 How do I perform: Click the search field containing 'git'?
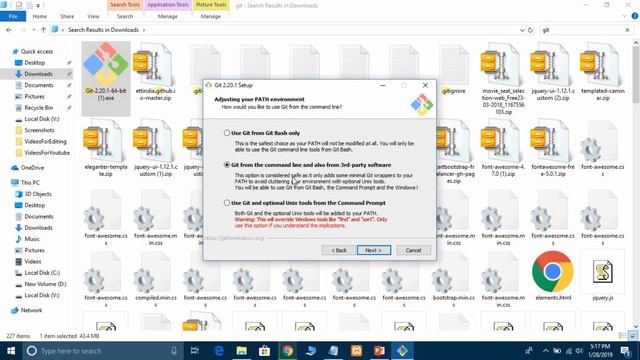[x=582, y=30]
